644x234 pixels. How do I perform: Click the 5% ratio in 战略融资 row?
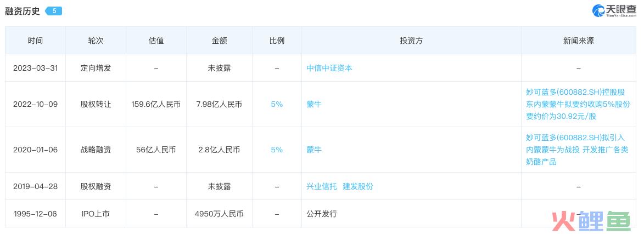pos(277,150)
